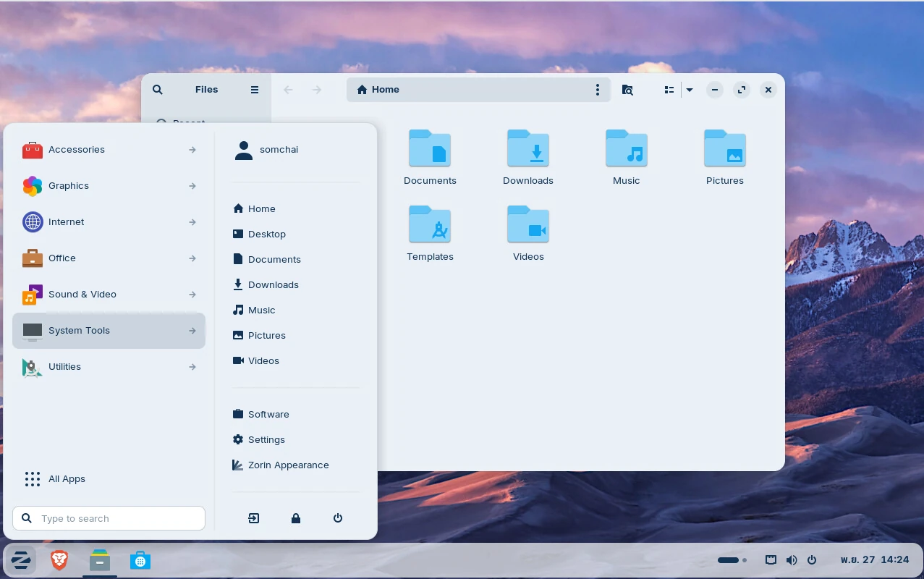Click the power icon in Zorin menu
924x579 pixels.
(338, 518)
